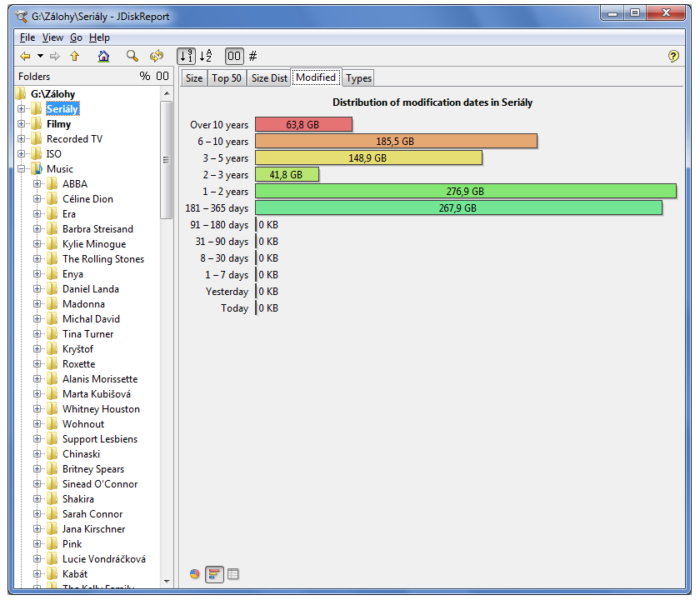Toggle show file size (00) button
The width and height of the screenshot is (700, 600).
pyautogui.click(x=233, y=56)
